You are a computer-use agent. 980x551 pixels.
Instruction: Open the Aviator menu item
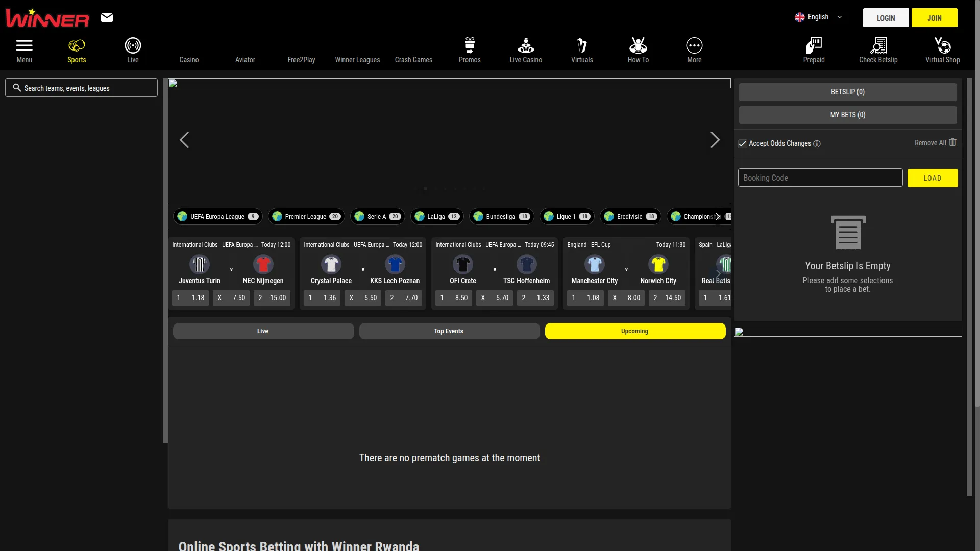coord(245,60)
